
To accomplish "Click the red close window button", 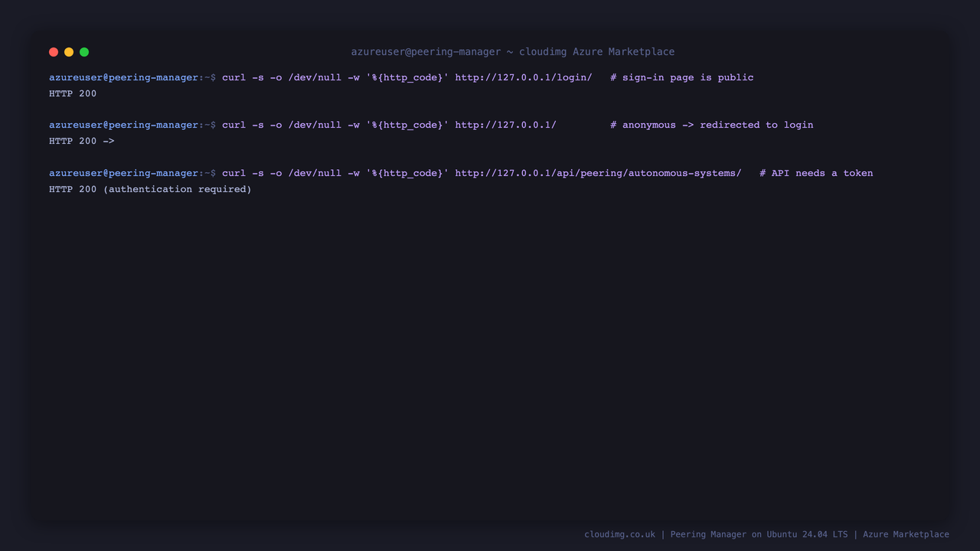I will (54, 52).
